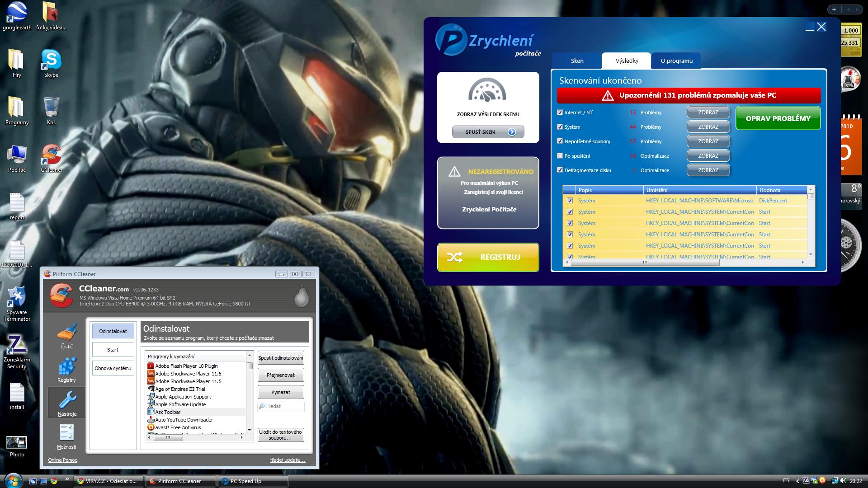Open the Možnosti options icon in CCleaner
The image size is (868, 488).
[x=67, y=436]
